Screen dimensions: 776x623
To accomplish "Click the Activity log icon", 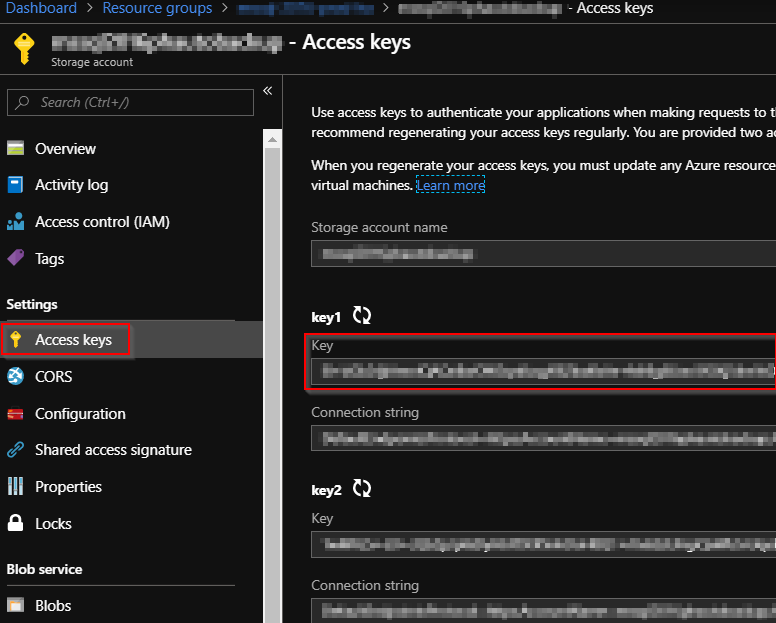I will pos(15,185).
